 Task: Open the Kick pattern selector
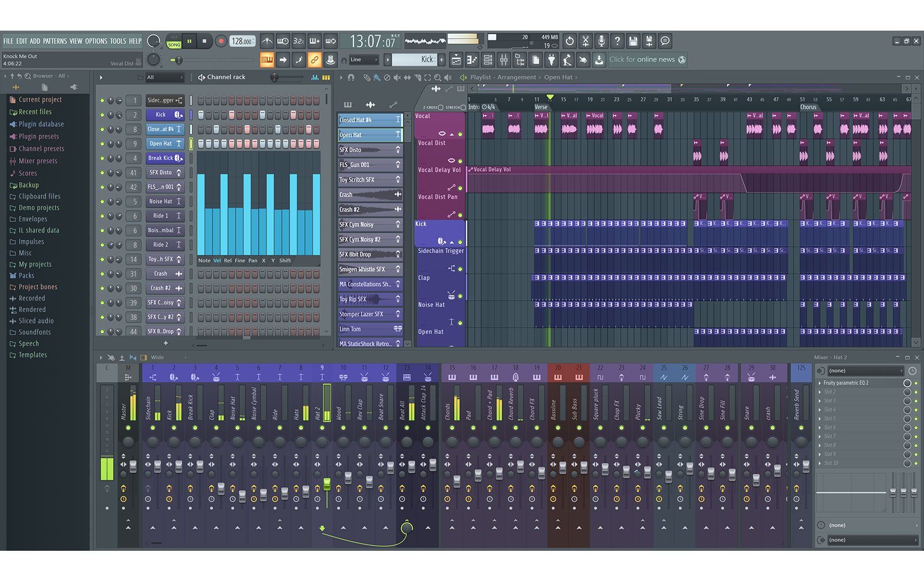(414, 60)
